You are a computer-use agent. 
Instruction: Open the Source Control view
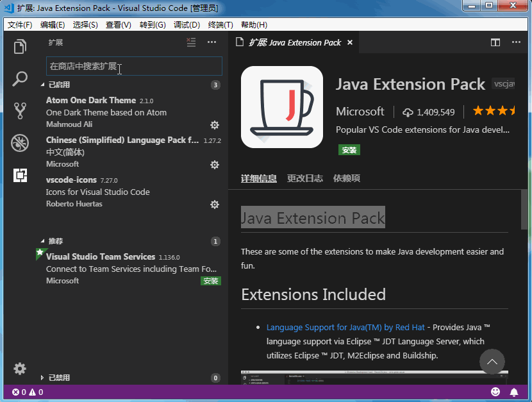[20, 110]
